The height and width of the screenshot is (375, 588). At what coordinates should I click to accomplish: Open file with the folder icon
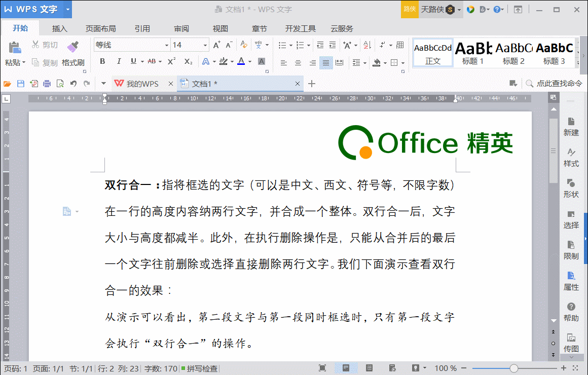point(7,84)
